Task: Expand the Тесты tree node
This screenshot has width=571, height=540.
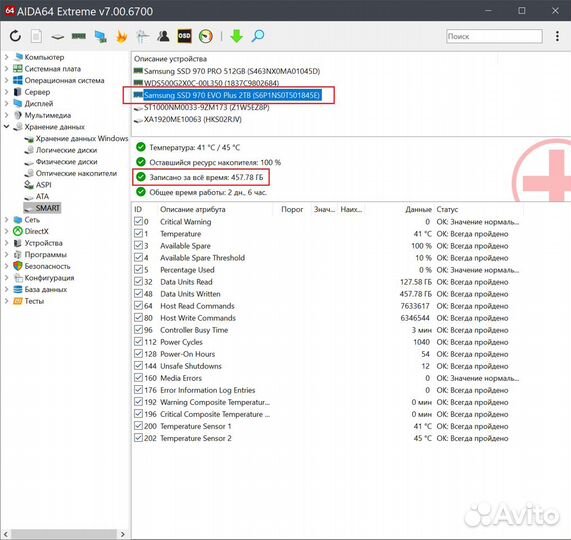Action: tap(6, 301)
